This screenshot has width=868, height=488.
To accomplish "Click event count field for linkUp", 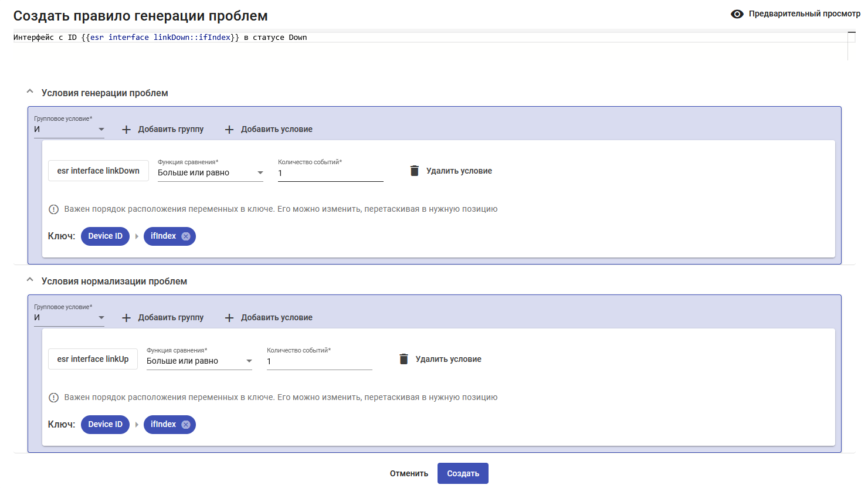I will tap(319, 361).
